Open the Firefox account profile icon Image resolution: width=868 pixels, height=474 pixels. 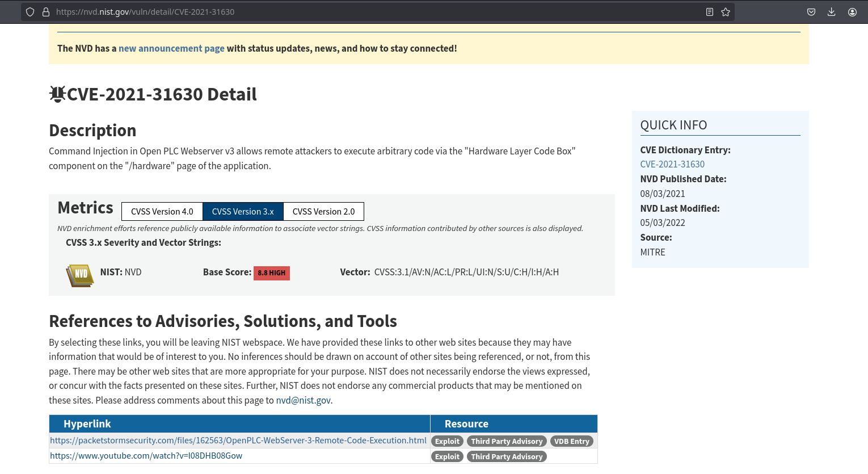click(x=852, y=12)
